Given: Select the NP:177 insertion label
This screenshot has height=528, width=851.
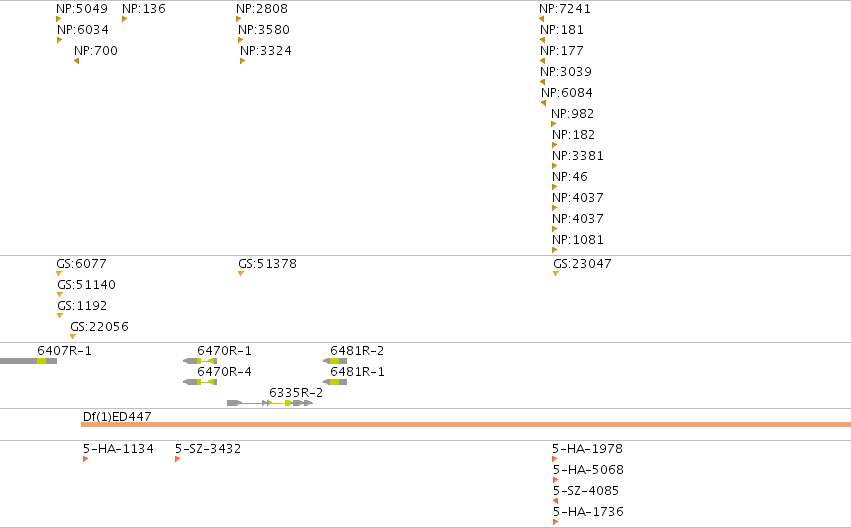Looking at the screenshot, I should click(562, 51).
